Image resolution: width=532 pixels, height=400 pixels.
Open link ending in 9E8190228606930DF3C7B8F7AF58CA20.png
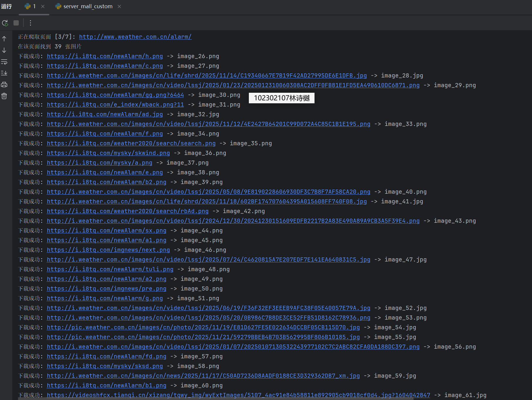208,192
